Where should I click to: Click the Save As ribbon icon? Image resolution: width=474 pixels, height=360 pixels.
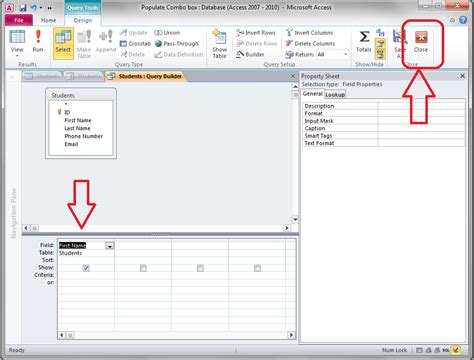tap(399, 43)
